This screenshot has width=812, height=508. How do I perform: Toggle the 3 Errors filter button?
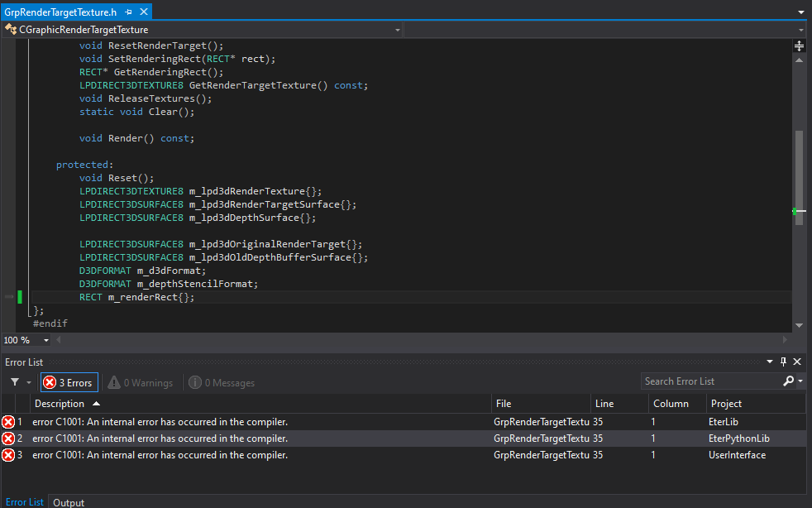69,382
